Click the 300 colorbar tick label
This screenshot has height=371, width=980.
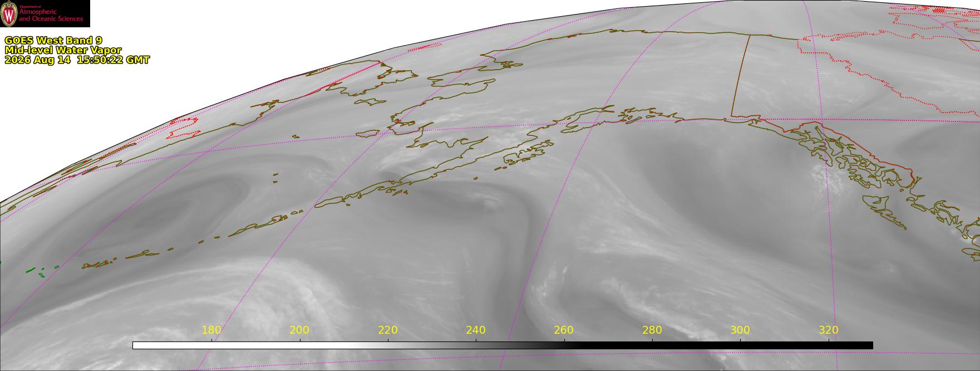click(740, 330)
